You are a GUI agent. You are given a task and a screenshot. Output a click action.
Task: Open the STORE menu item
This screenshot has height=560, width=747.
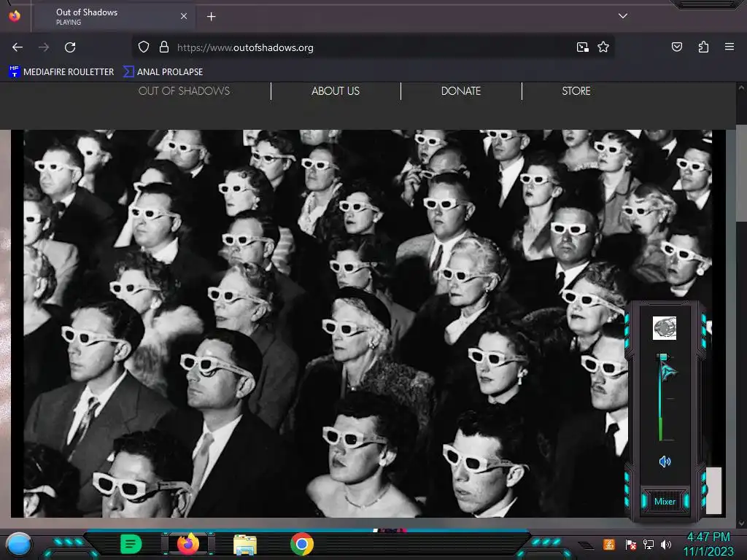click(576, 91)
